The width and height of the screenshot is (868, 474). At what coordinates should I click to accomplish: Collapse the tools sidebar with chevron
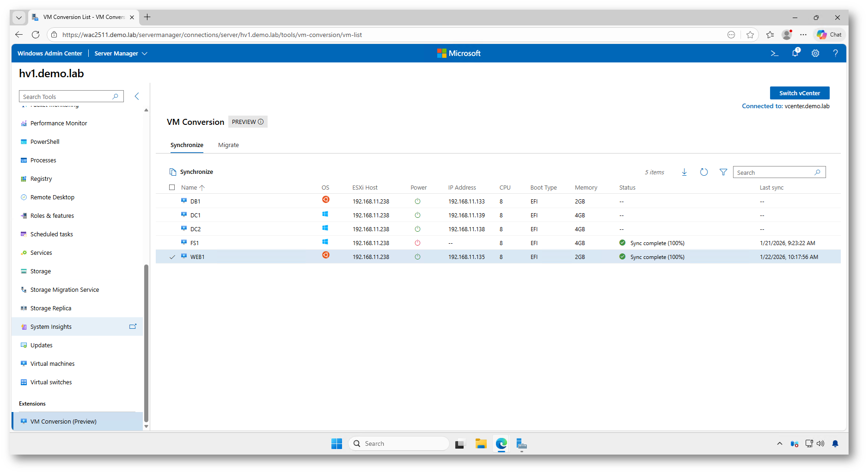137,96
